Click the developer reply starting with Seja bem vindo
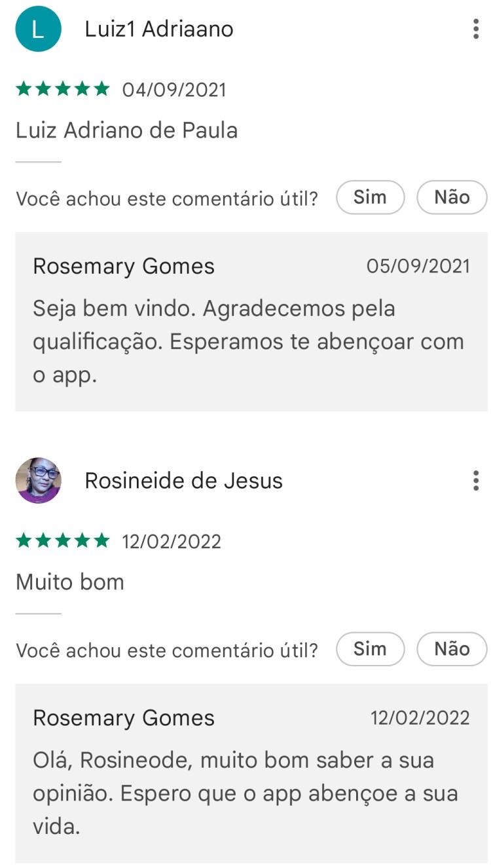 pos(248,341)
